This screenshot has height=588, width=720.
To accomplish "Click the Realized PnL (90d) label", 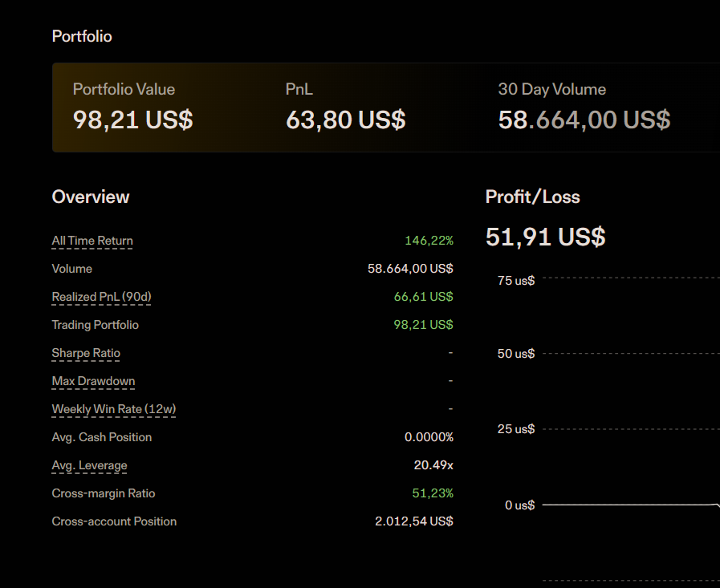I will [101, 297].
